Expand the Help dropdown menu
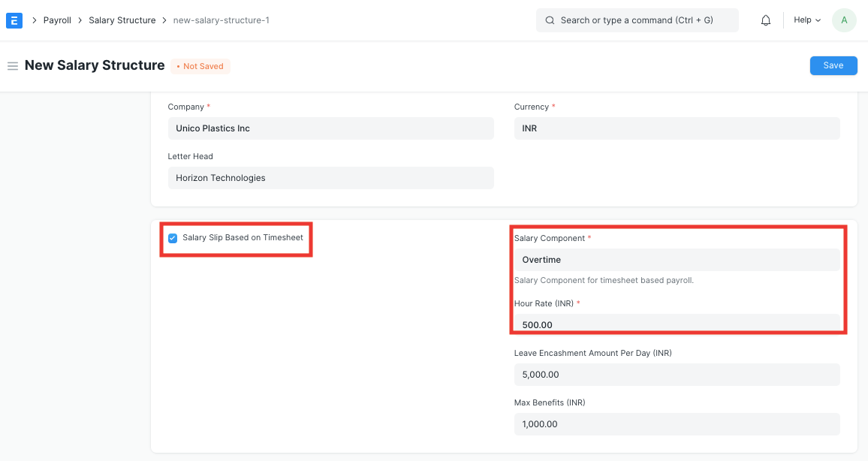 807,20
